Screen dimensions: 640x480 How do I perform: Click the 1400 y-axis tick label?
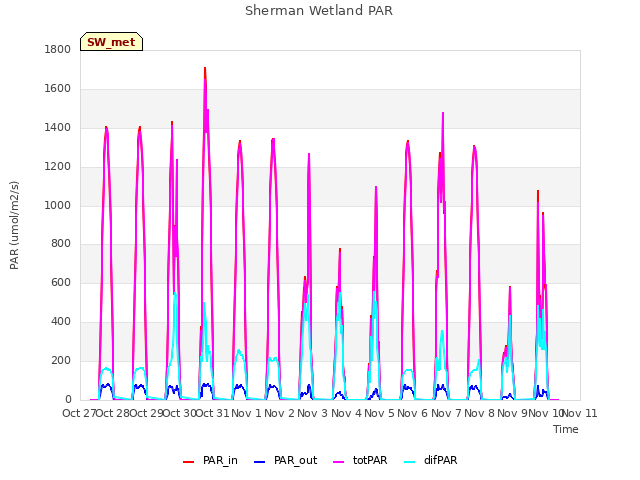(58, 127)
